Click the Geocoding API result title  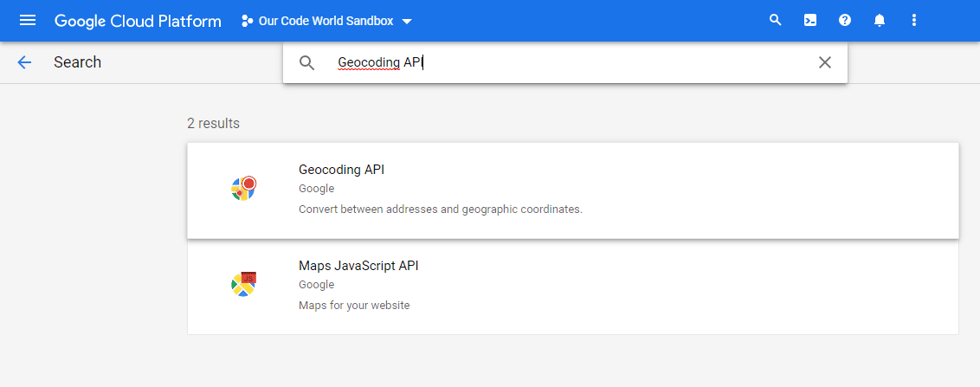pos(341,170)
